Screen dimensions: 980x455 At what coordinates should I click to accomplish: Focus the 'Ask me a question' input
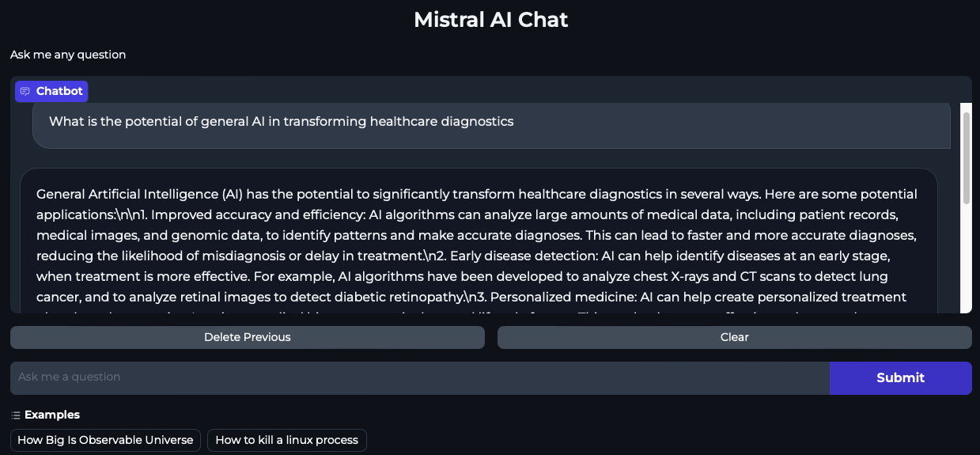click(x=419, y=377)
